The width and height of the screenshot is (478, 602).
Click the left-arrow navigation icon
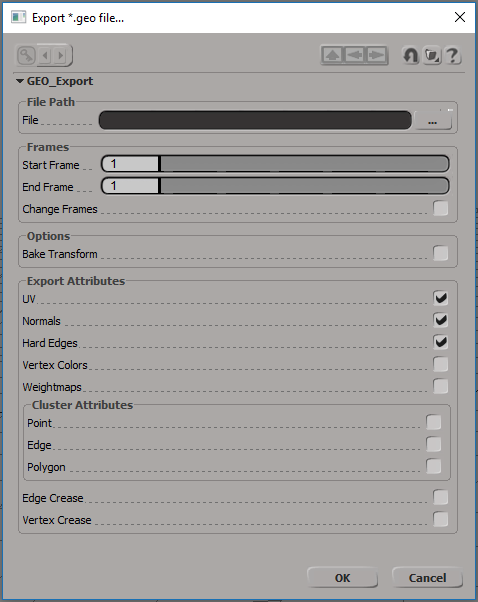(x=354, y=55)
